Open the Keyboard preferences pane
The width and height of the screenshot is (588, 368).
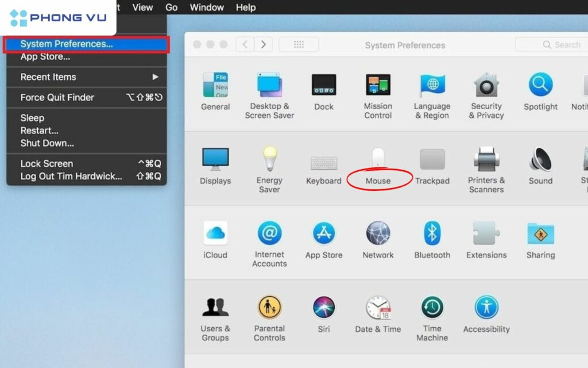(x=323, y=167)
